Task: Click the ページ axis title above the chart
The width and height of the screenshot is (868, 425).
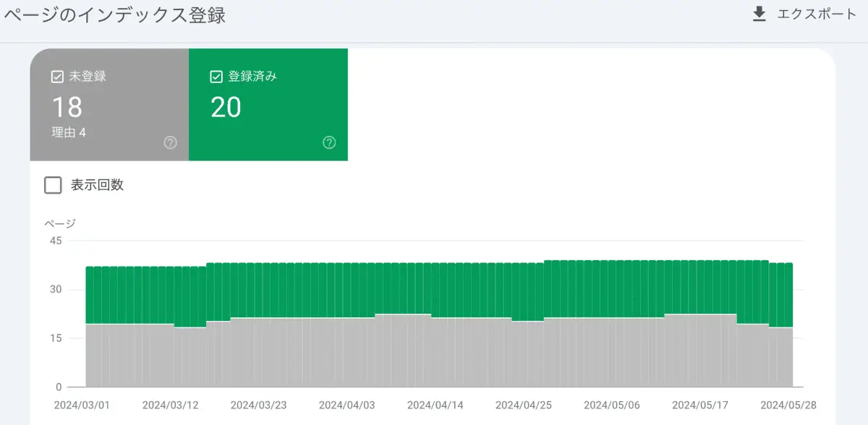Action: (x=60, y=223)
